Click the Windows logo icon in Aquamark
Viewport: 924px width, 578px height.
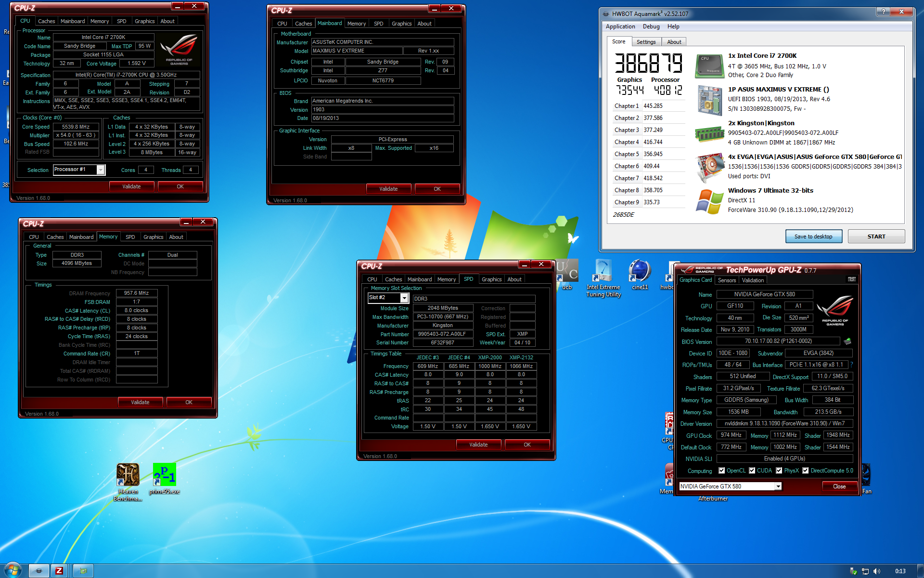tap(709, 201)
